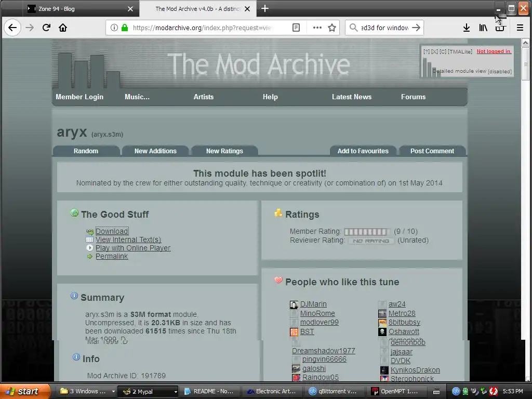Open the Help menu

click(x=270, y=97)
